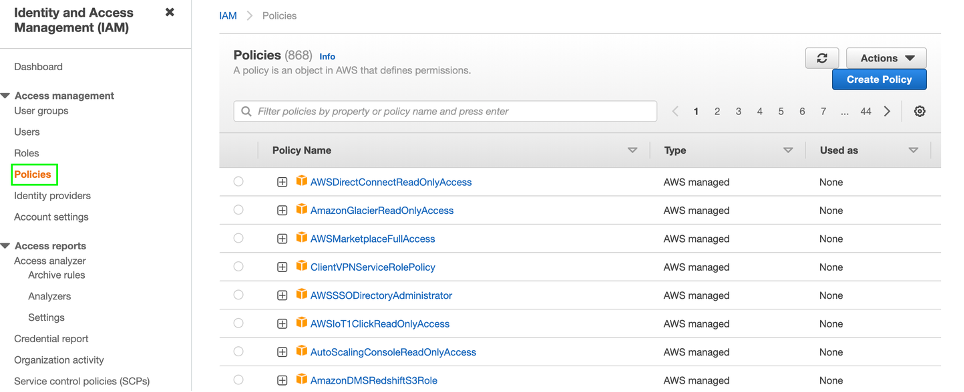Open Roles in sidebar
Image resolution: width=964 pixels, height=392 pixels.
[x=26, y=153]
